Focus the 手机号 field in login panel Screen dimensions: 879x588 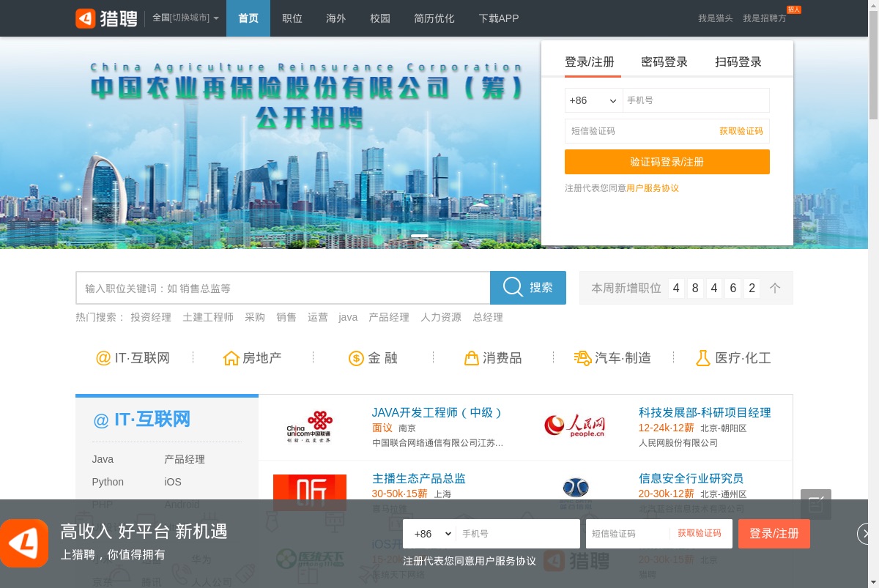(x=696, y=100)
